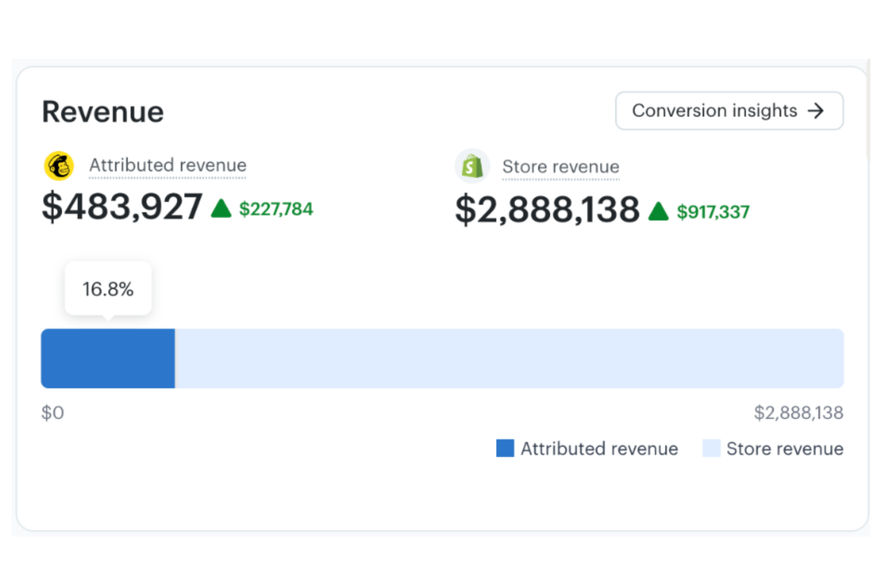Click the arrow in Conversion insights button
The height and width of the screenshot is (588, 882).
click(x=816, y=111)
